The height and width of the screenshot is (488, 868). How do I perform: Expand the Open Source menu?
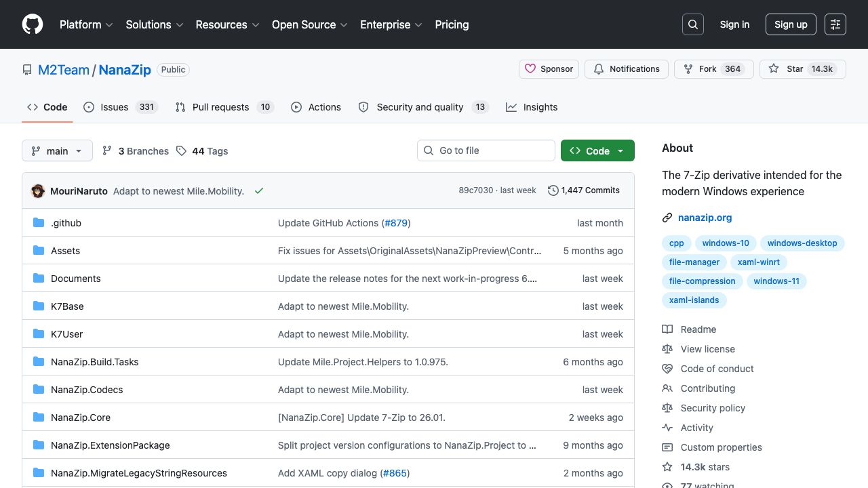coord(310,24)
